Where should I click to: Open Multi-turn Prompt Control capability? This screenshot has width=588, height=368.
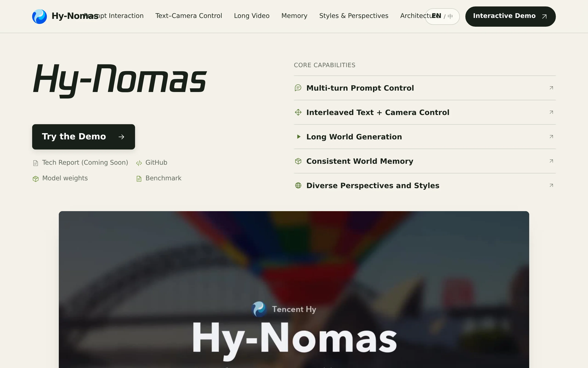(425, 88)
